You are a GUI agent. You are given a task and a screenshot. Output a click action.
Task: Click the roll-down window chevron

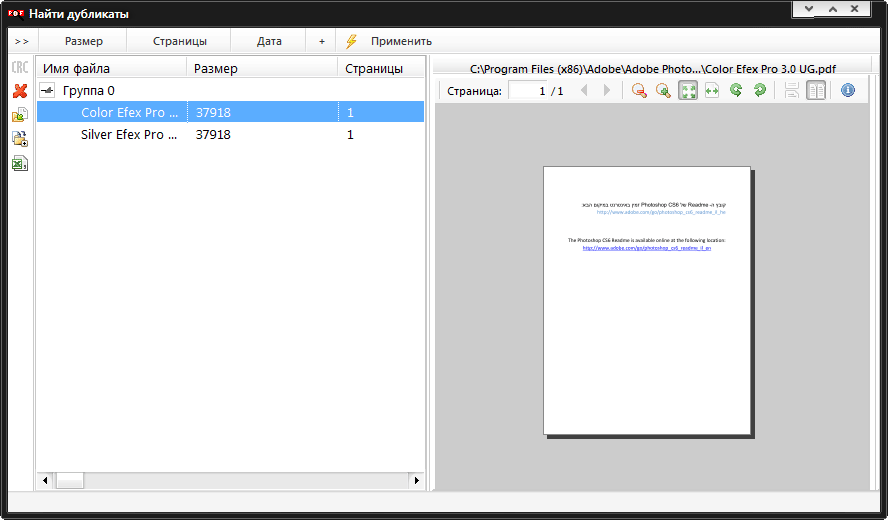point(809,8)
